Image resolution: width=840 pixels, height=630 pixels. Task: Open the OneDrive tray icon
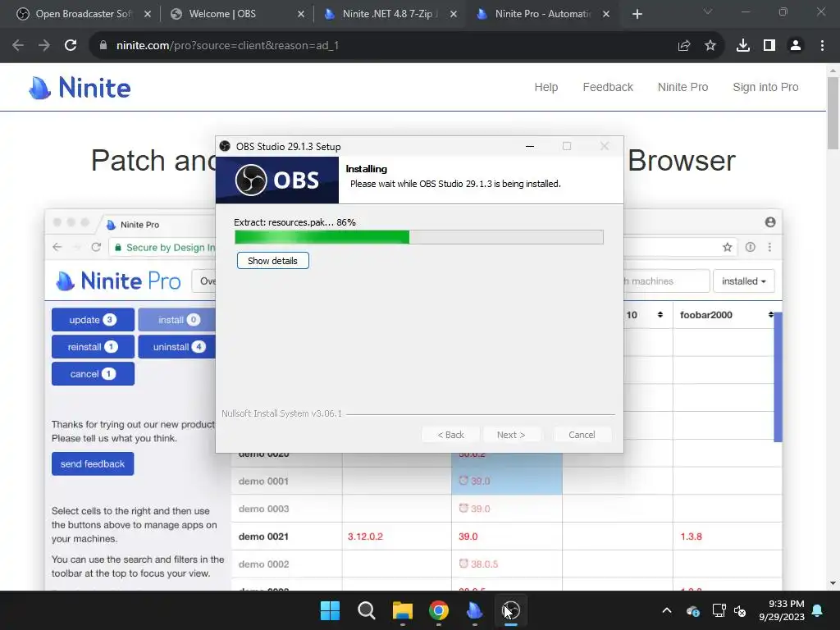[x=692, y=610]
